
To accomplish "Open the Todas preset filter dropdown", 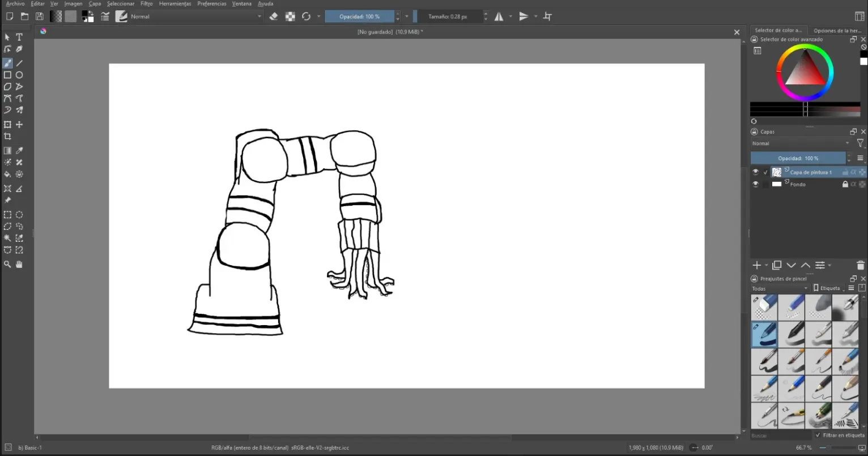I will (x=779, y=288).
